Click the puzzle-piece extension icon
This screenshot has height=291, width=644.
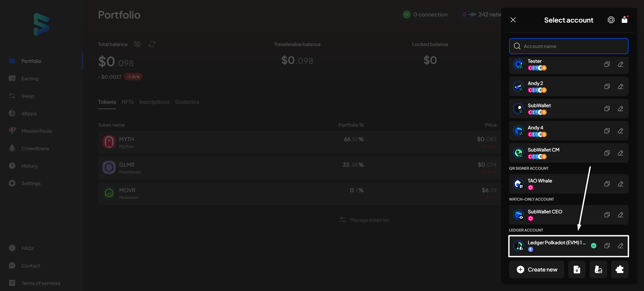pyautogui.click(x=620, y=269)
